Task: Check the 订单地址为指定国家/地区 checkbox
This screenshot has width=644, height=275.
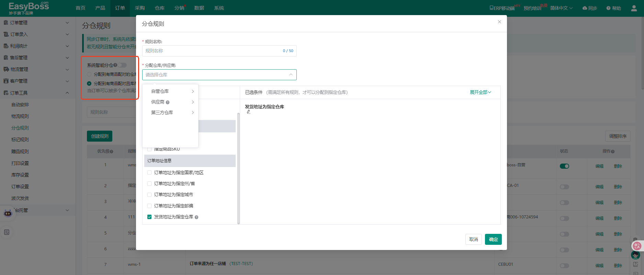Action: [149, 173]
